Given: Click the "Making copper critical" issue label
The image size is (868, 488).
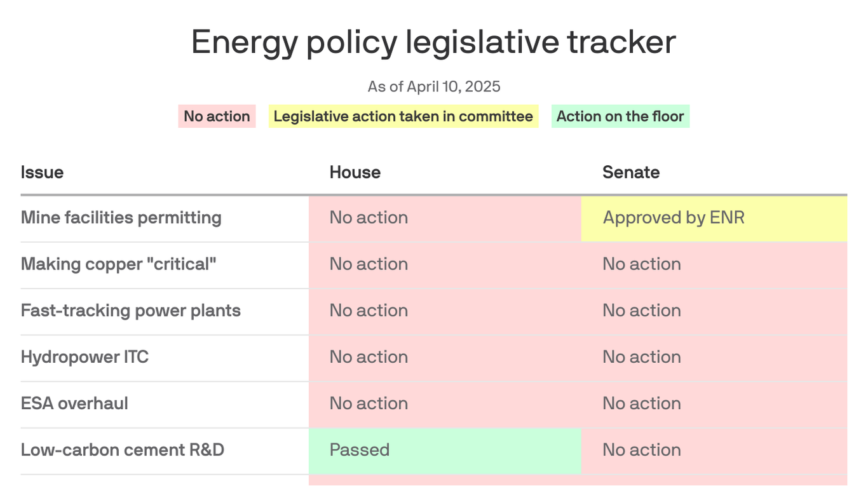Looking at the screenshot, I should pyautogui.click(x=119, y=264).
